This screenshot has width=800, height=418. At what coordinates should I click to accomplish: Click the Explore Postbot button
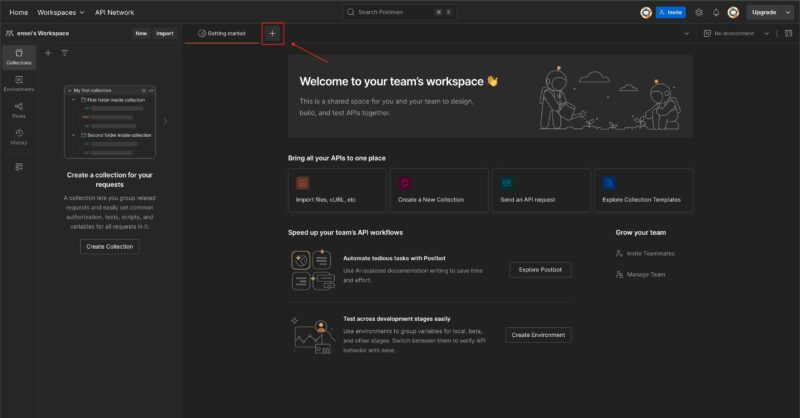point(540,269)
